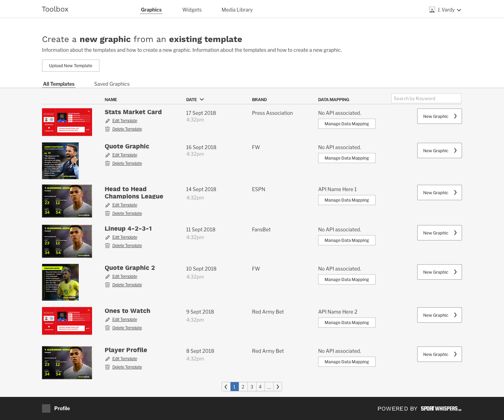The image size is (504, 420).
Task: Click Upload New Template button
Action: 71,65
